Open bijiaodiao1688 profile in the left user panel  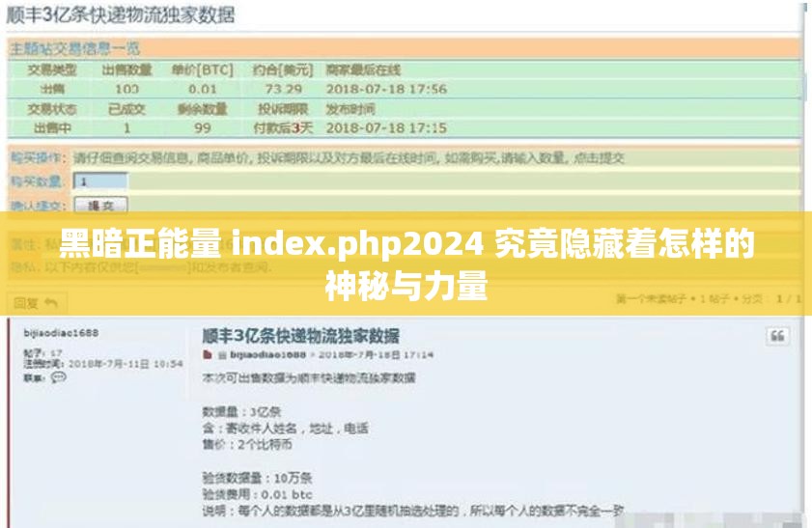(x=61, y=333)
